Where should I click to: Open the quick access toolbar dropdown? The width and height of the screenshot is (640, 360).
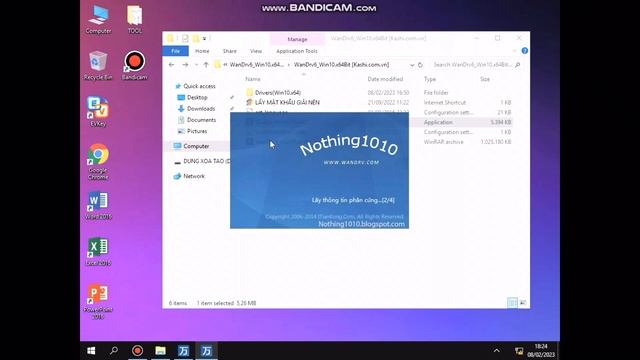pyautogui.click(x=204, y=38)
